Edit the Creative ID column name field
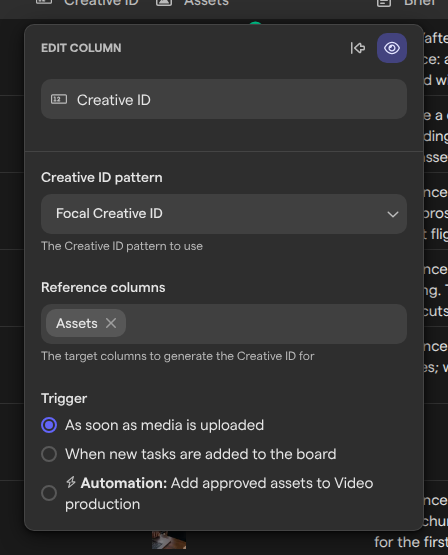The height and width of the screenshot is (555, 448). tap(224, 99)
